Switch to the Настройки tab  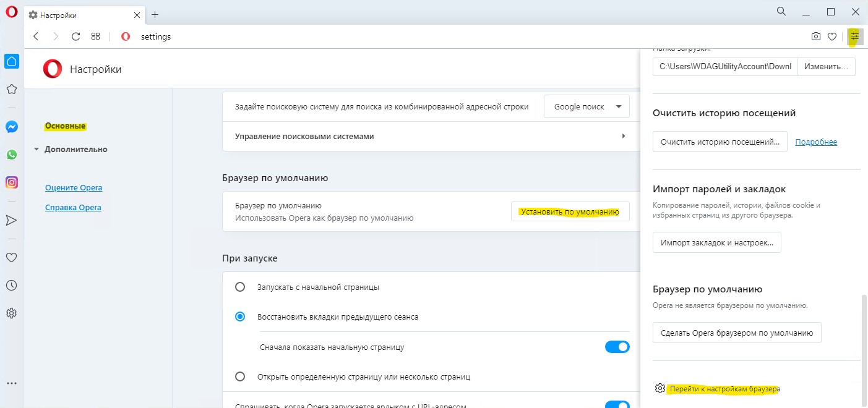coord(84,15)
